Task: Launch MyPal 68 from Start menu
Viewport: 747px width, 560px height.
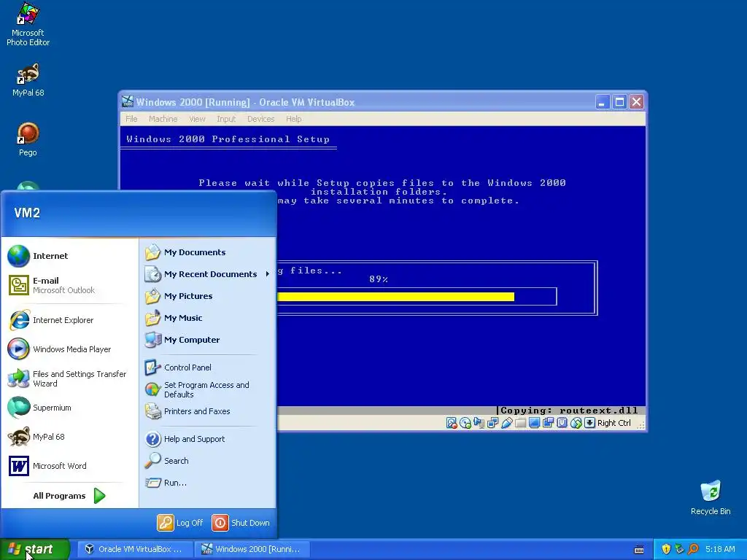Action: tap(70, 437)
